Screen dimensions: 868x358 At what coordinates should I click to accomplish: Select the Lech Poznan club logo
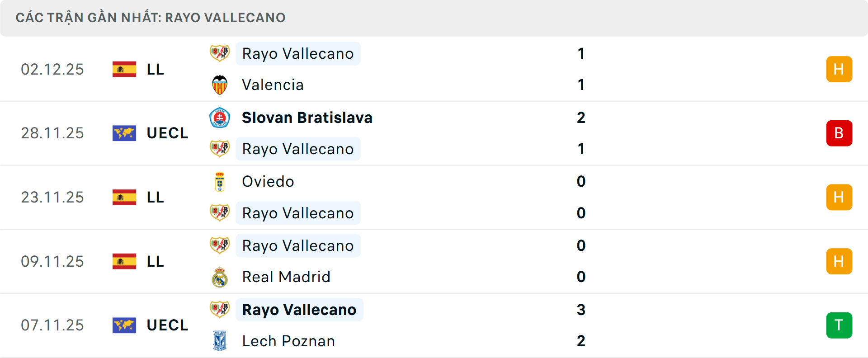click(220, 341)
